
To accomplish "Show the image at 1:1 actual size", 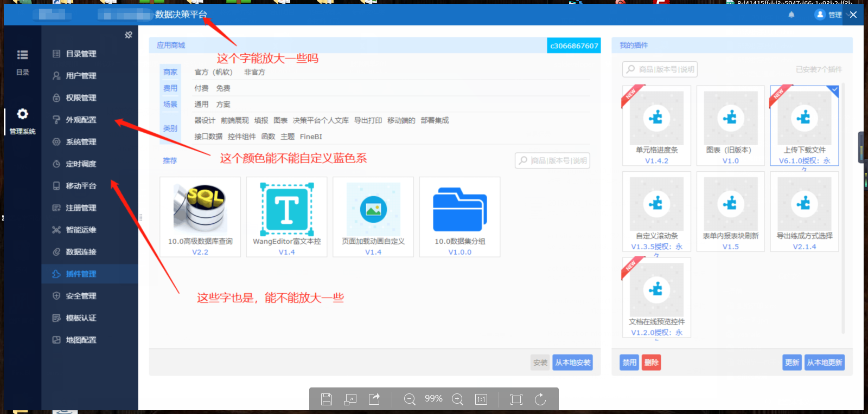I will click(x=481, y=399).
